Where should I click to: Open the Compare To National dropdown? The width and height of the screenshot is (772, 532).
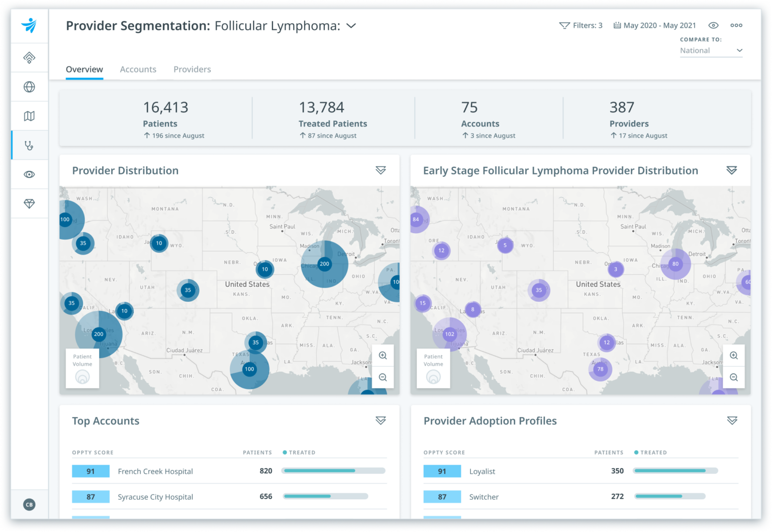point(711,50)
